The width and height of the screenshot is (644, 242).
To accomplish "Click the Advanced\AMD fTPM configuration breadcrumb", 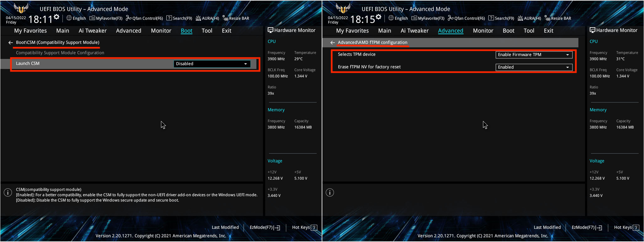I will pyautogui.click(x=373, y=42).
